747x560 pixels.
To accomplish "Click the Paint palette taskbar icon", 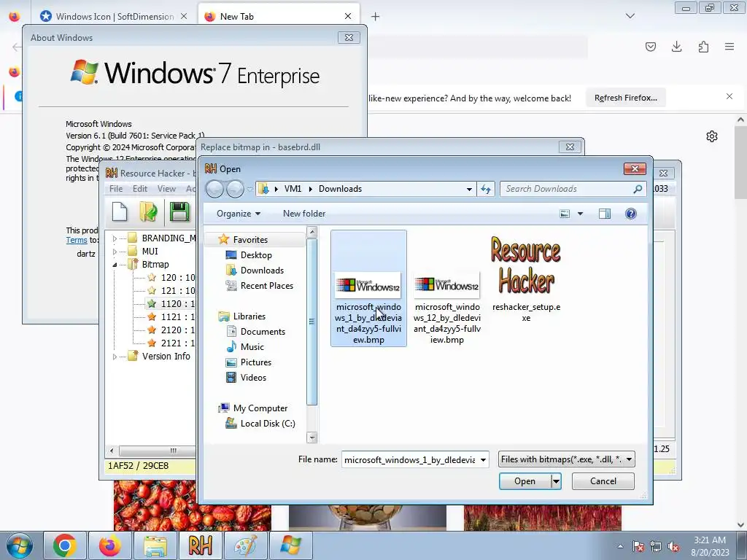I will tap(245, 545).
